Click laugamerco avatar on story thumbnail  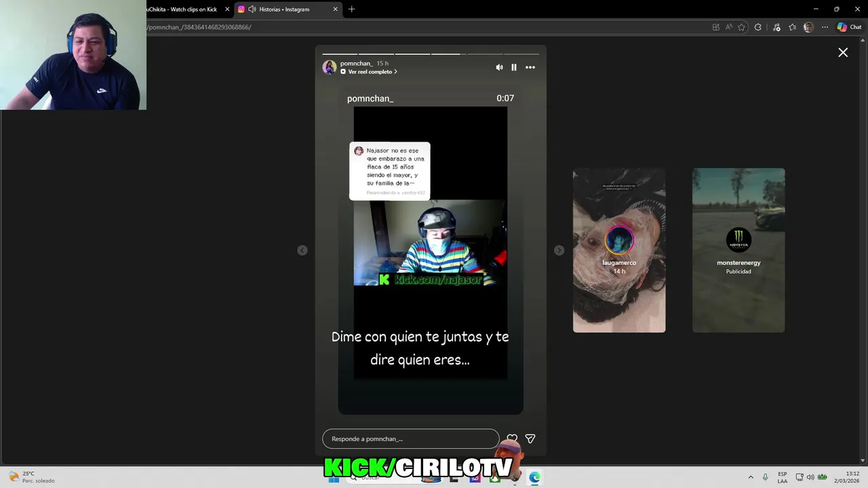(619, 240)
